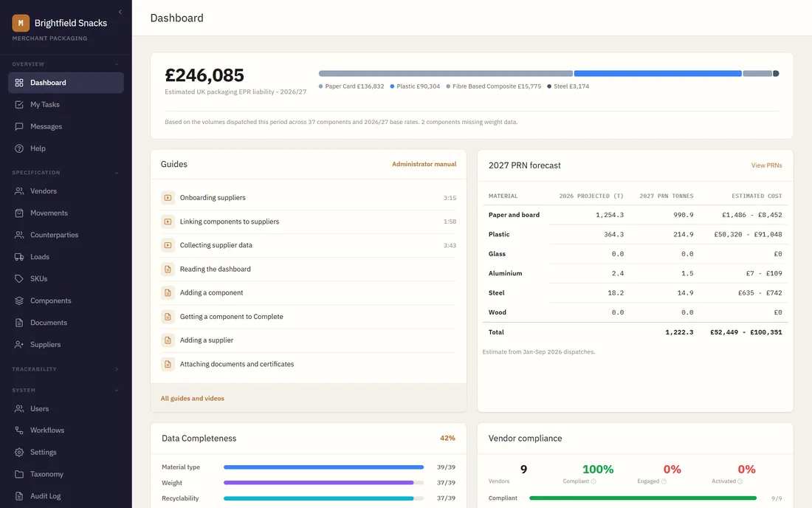Click the SKUs tag icon
Image resolution: width=812 pixels, height=508 pixels.
click(x=19, y=278)
